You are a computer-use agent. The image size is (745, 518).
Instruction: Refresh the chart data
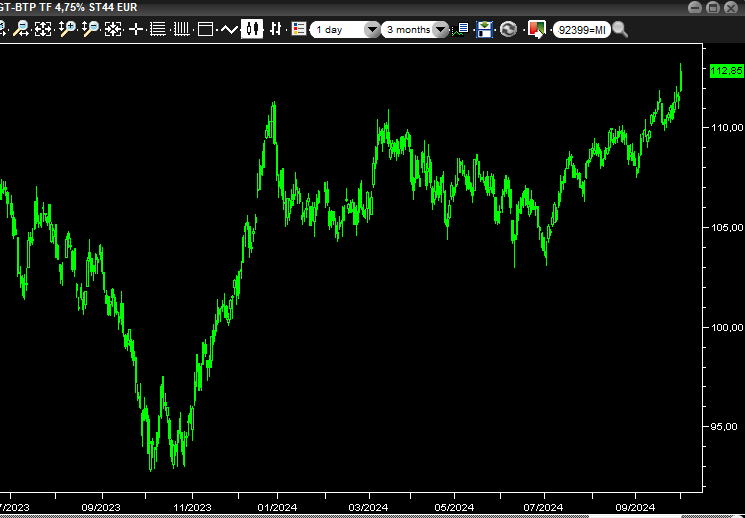[509, 29]
